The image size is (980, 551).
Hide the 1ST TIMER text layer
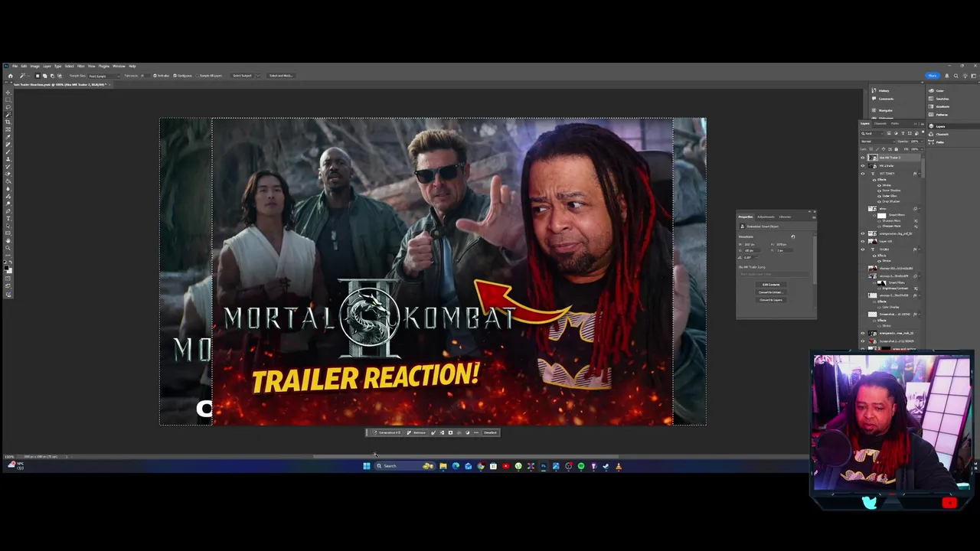(x=863, y=174)
